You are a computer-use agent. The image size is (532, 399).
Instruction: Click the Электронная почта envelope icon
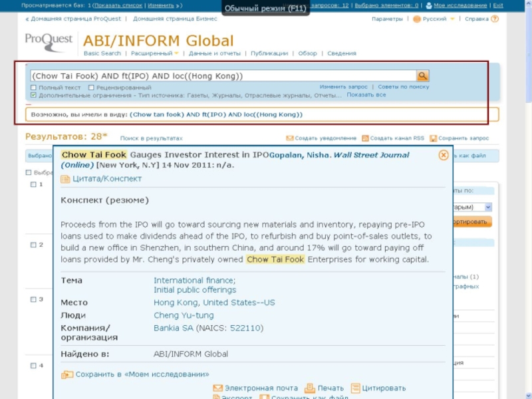point(217,388)
